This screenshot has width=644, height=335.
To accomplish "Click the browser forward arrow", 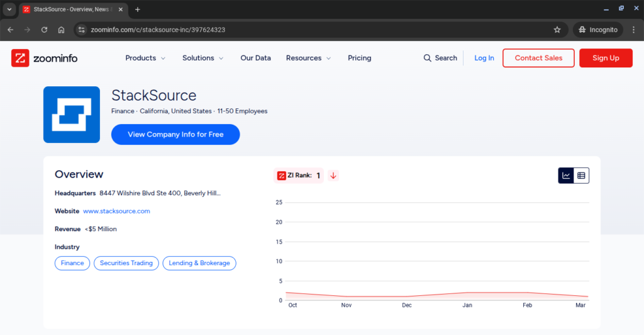I will pos(27,30).
